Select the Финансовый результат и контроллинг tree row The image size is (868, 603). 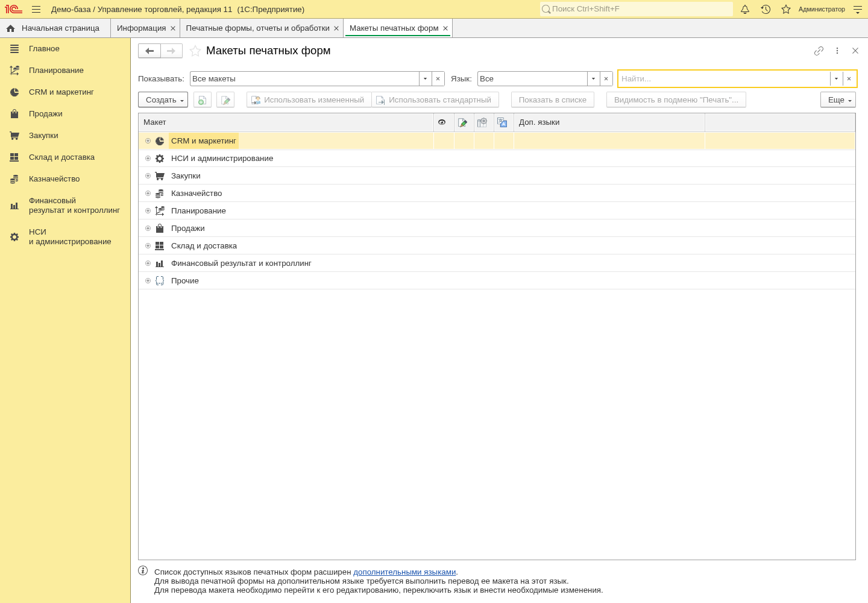(497, 264)
